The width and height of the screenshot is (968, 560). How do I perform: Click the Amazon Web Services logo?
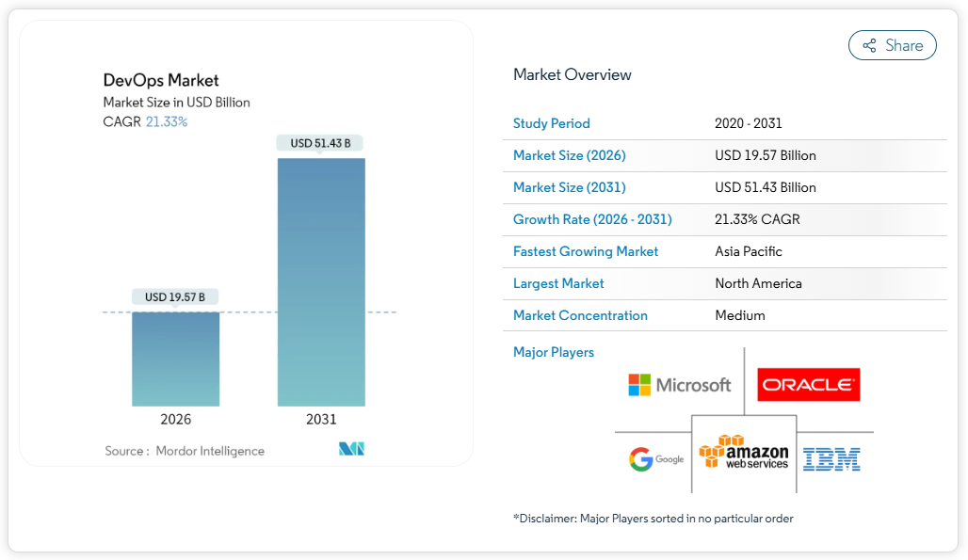pos(744,452)
